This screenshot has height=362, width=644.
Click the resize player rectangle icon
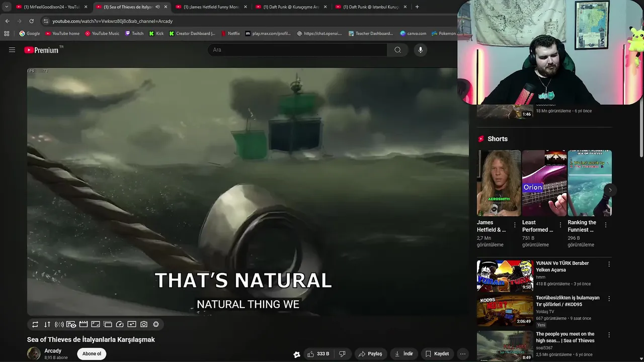96,324
